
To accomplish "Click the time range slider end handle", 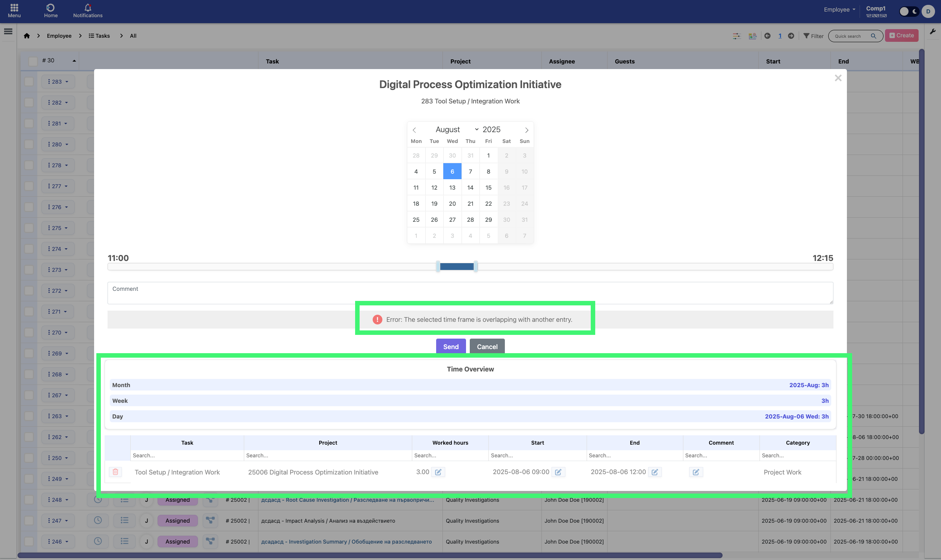I will coord(476,267).
